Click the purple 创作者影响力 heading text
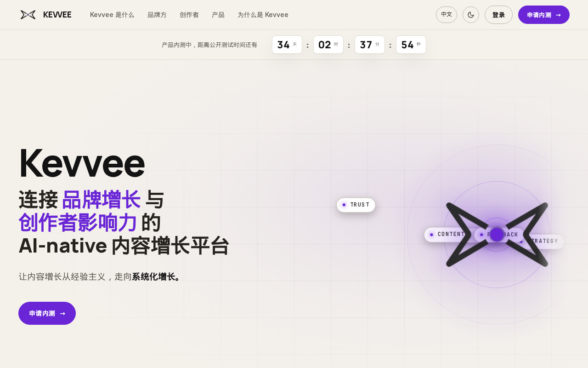Screen dimensions: 588x368 point(78,222)
